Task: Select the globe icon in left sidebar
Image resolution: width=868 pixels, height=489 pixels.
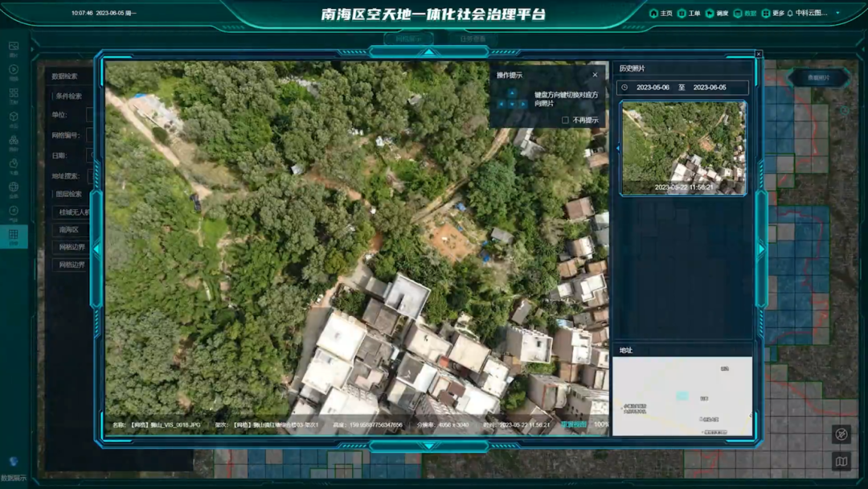Action: click(14, 187)
